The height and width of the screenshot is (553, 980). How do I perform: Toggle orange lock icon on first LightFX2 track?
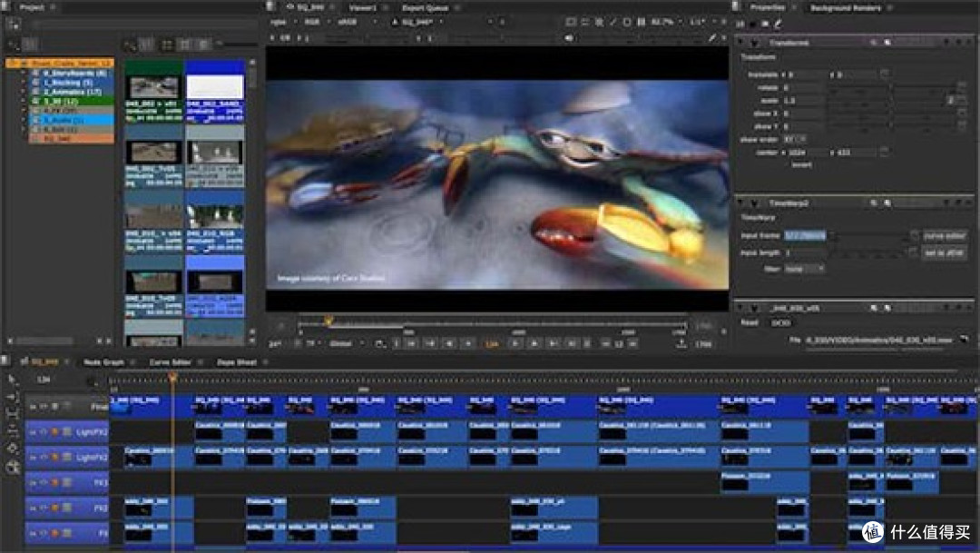[55, 432]
